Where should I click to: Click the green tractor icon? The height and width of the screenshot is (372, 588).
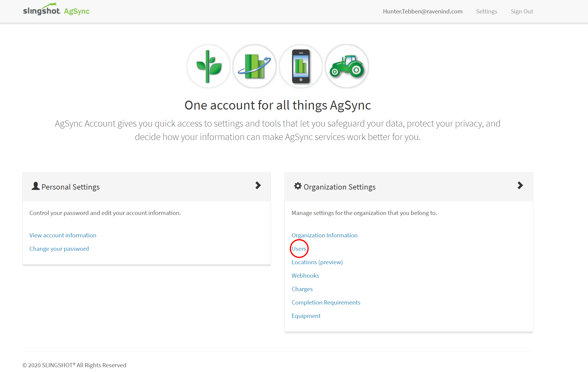[x=347, y=66]
